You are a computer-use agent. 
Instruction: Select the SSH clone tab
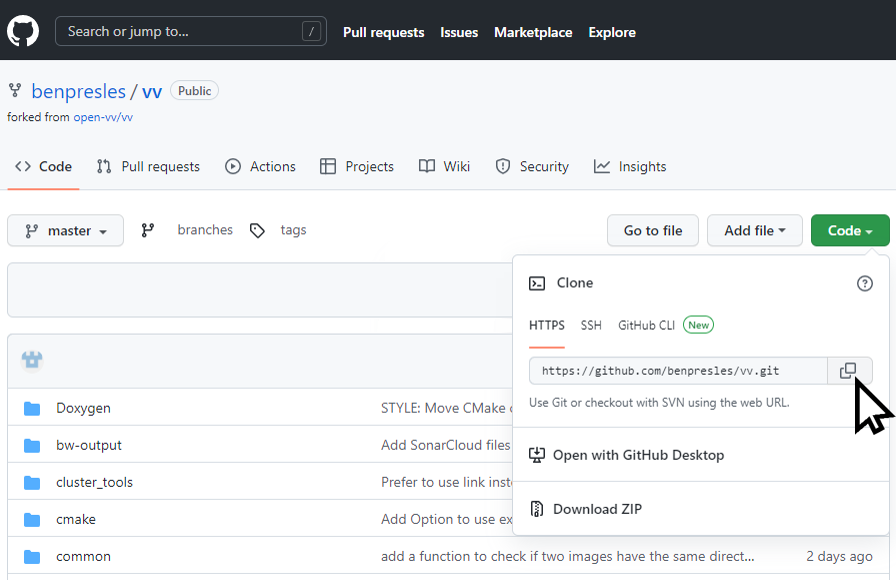click(x=591, y=326)
